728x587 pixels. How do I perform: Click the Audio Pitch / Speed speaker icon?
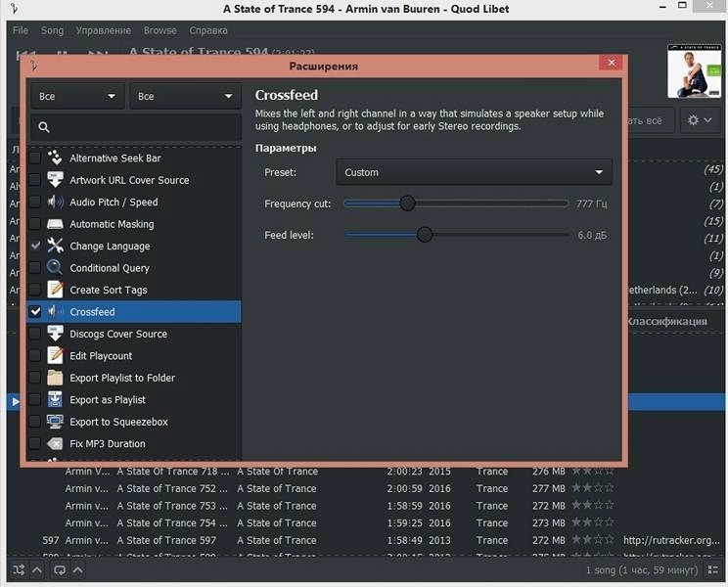coord(55,202)
